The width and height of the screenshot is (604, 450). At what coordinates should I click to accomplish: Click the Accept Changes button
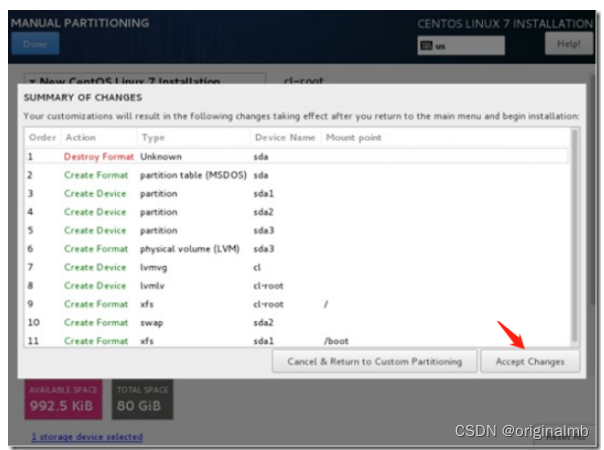(530, 361)
